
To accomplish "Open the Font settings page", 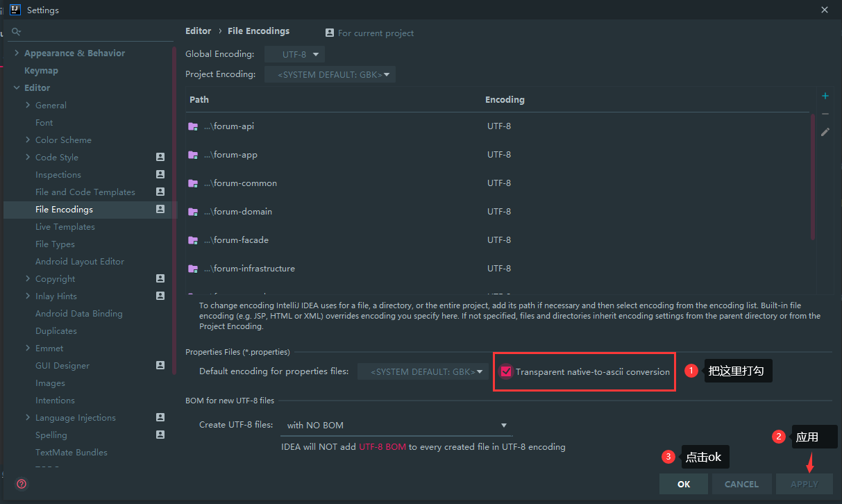I will [44, 123].
